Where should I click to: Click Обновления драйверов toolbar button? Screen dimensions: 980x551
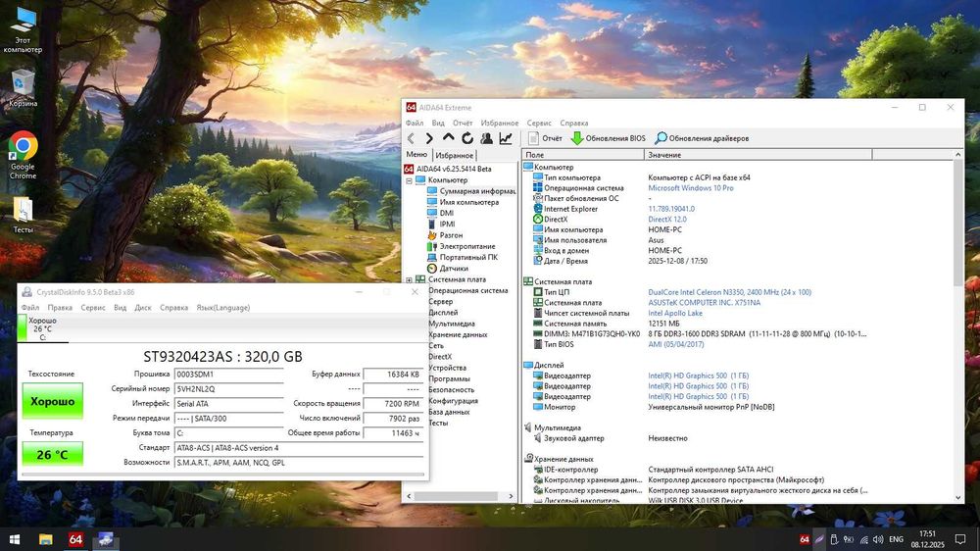tap(702, 138)
